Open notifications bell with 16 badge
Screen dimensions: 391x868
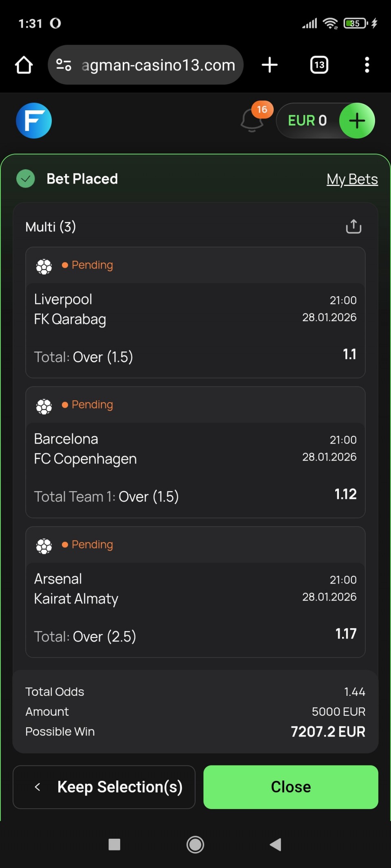click(253, 120)
